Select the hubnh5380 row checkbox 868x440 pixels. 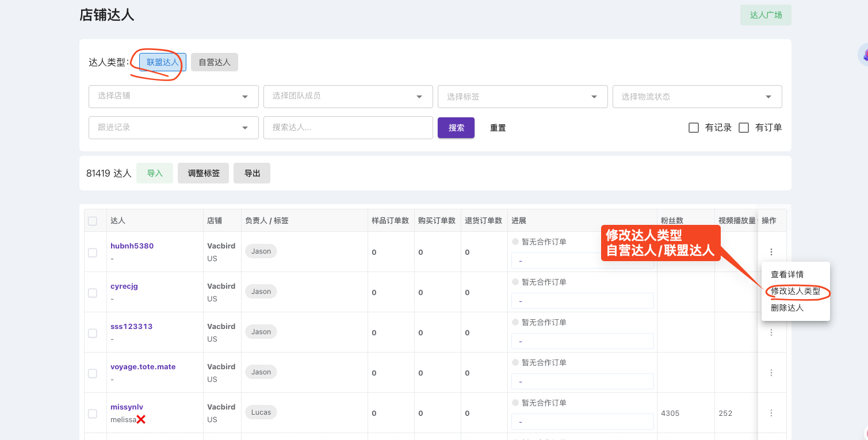click(93, 252)
